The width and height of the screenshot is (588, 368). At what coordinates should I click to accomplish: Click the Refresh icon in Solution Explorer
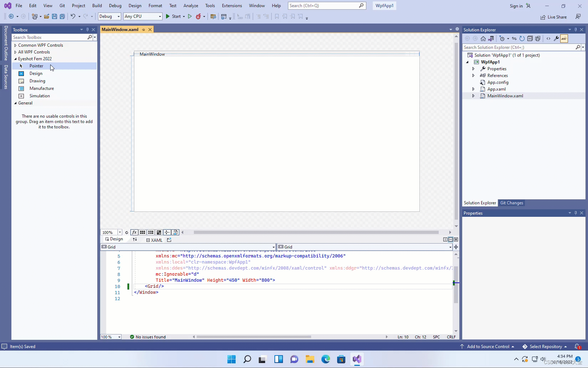[522, 39]
